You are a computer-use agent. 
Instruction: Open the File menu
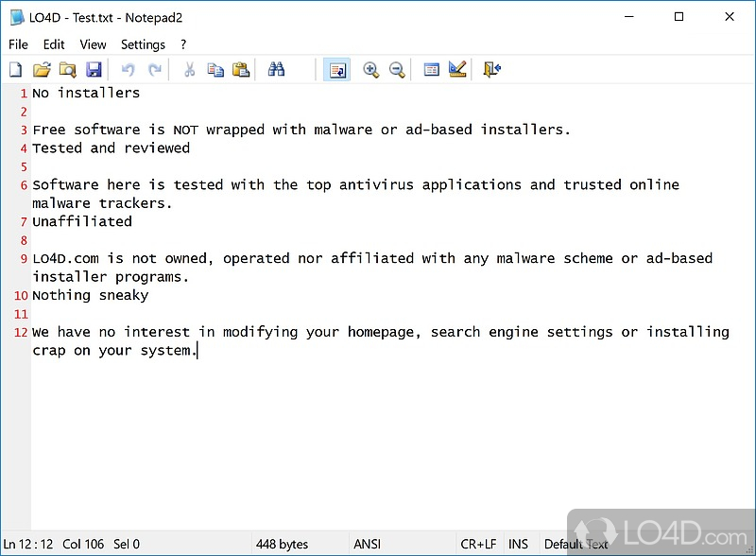18,44
